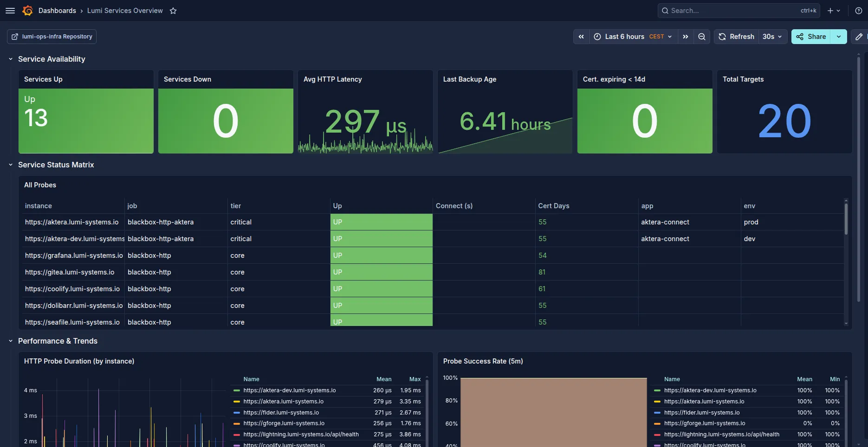This screenshot has width=868, height=447.
Task: Click the https://gitea.lumi-systems.io instance cell
Action: click(x=73, y=272)
